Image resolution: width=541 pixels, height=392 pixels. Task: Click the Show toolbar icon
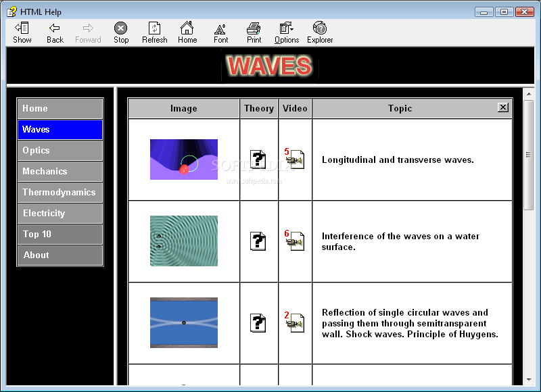[x=22, y=32]
